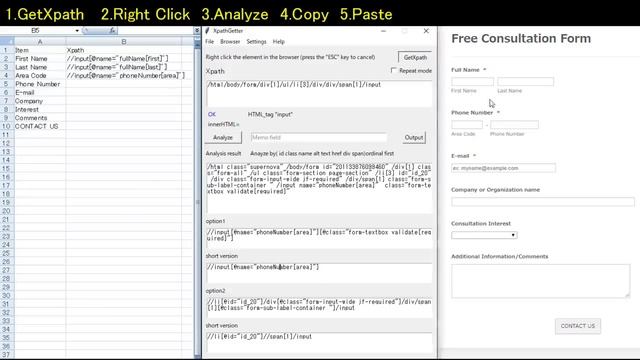Image resolution: width=640 pixels, height=360 pixels.
Task: Click the E-mail form field
Action: 503,168
